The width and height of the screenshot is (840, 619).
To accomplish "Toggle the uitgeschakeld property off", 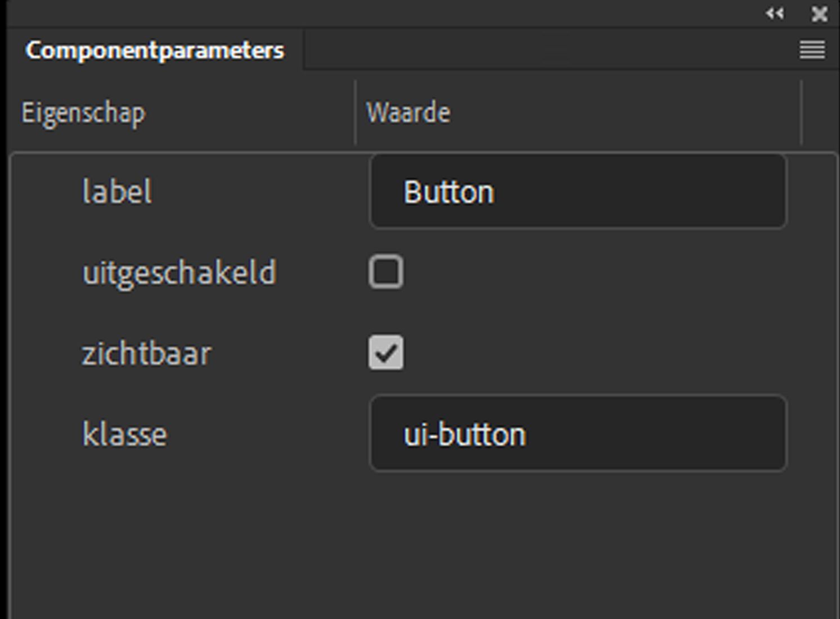I will click(x=386, y=272).
